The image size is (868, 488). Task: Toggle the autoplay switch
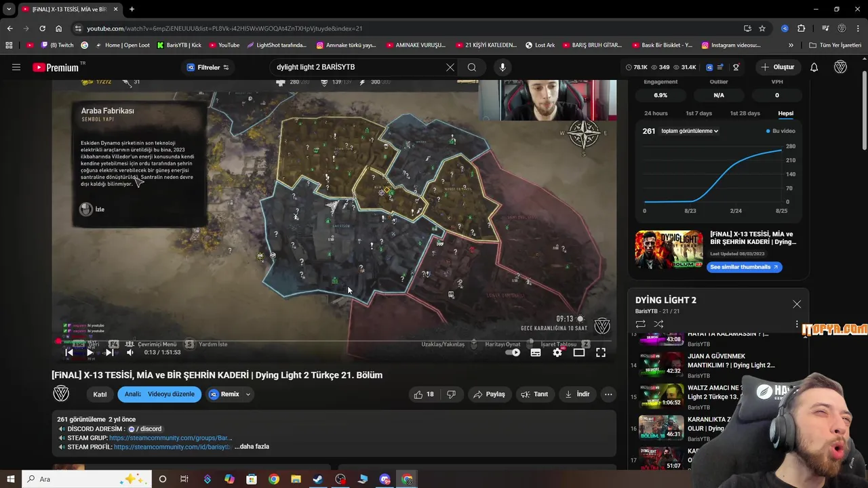(x=513, y=352)
